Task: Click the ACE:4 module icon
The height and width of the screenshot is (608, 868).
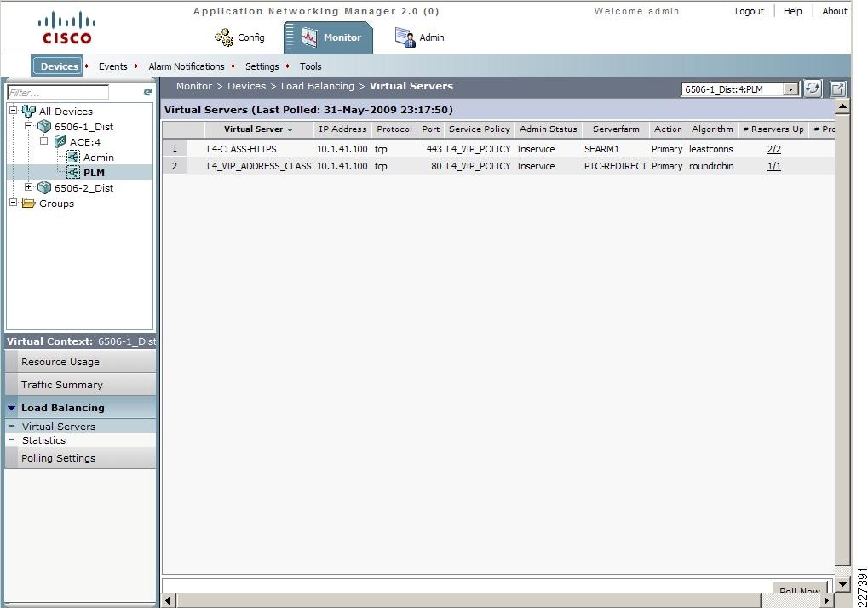Action: pos(60,142)
